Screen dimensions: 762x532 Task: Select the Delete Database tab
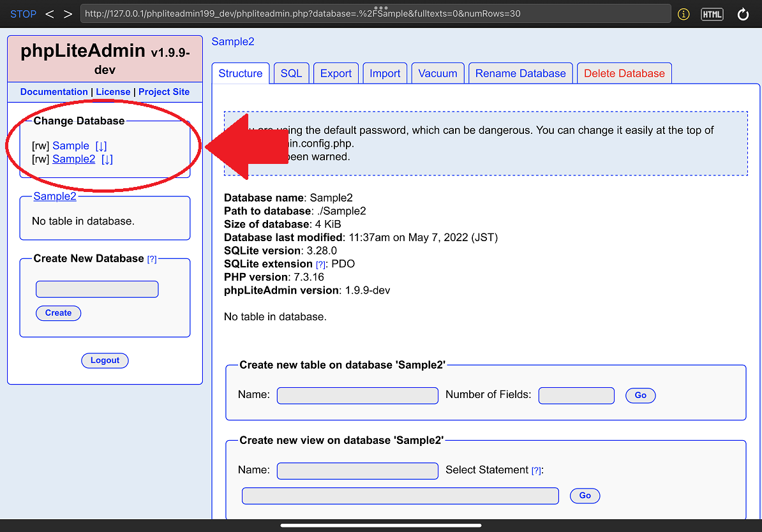[625, 73]
